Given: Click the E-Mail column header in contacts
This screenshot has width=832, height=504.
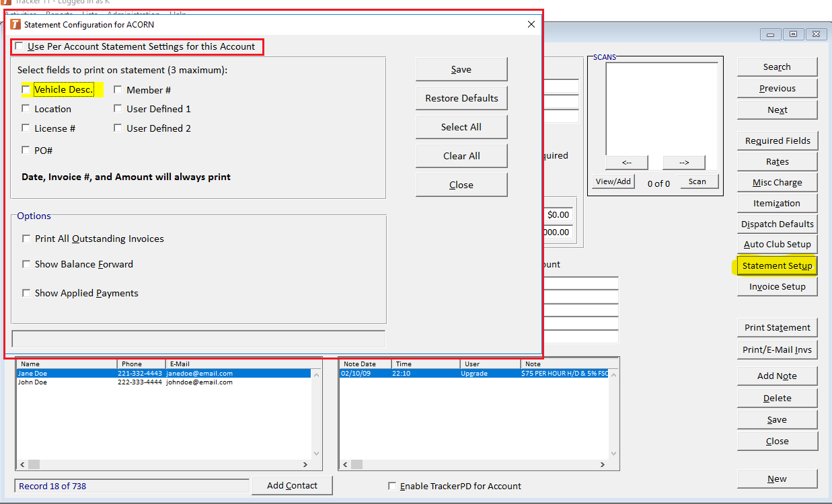Looking at the screenshot, I should 239,364.
